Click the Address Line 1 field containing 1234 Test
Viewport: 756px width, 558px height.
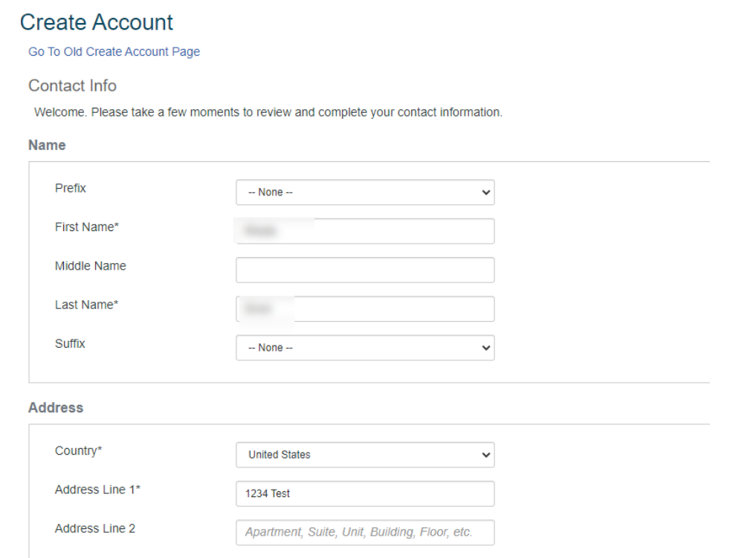click(x=364, y=493)
